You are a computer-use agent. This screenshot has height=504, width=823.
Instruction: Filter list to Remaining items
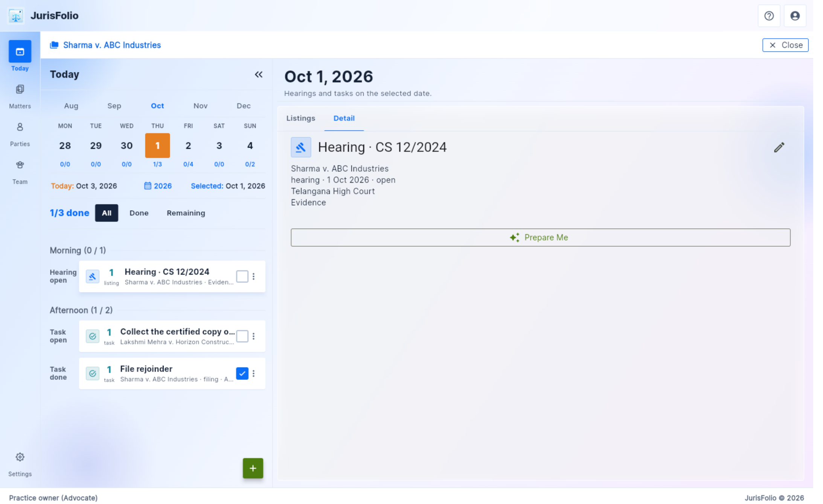click(x=186, y=213)
